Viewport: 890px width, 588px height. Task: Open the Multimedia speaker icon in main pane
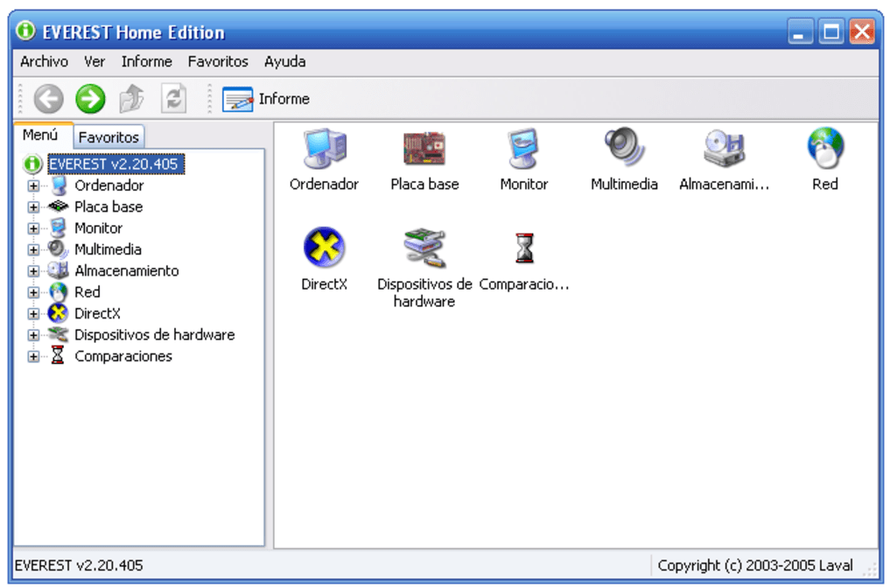tap(624, 148)
